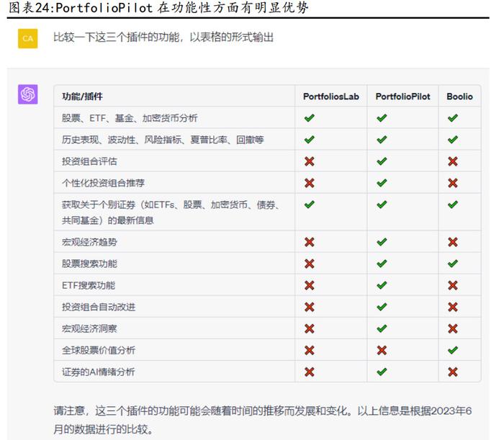Image resolution: width=504 pixels, height=440 pixels.
Task: Click PortfoliosLab red cross for 投资组合评估
Action: coord(309,161)
